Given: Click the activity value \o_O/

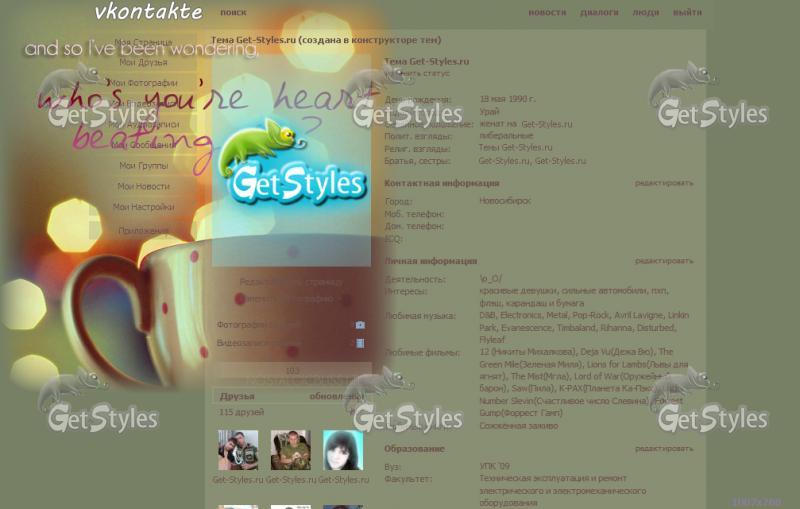Looking at the screenshot, I should pyautogui.click(x=491, y=279).
